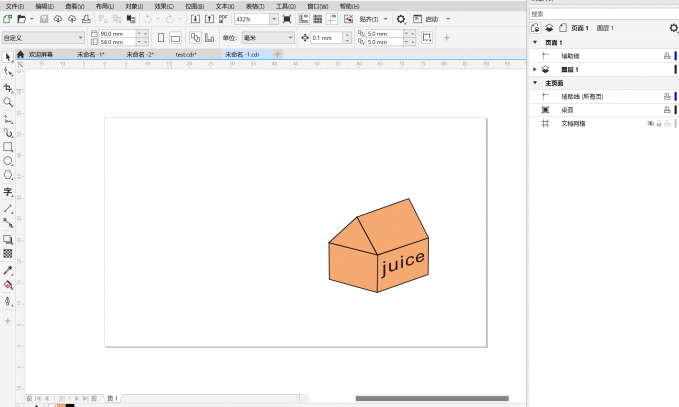This screenshot has height=407, width=679.
Task: Toggle visibility eye of 文档网格 layer
Action: [x=650, y=123]
